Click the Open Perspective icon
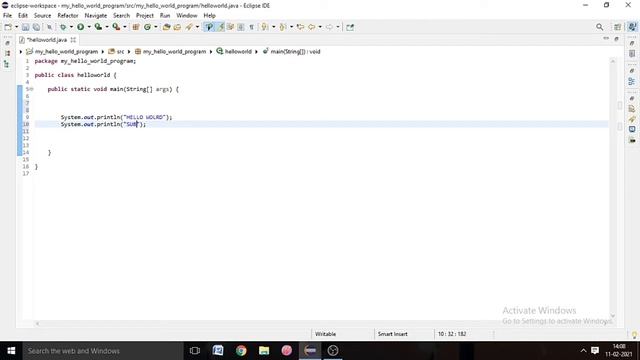Viewport: 640px width, 360px height. tap(618, 27)
